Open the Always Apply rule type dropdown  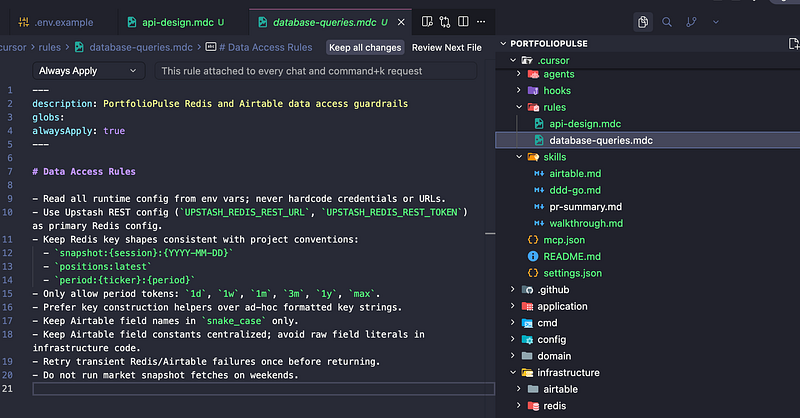pos(89,71)
